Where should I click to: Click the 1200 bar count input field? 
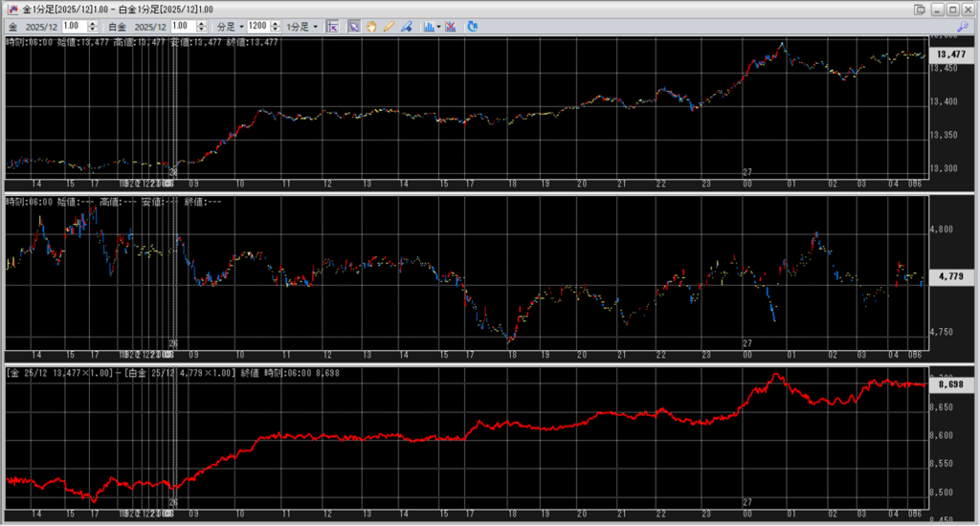coord(256,26)
